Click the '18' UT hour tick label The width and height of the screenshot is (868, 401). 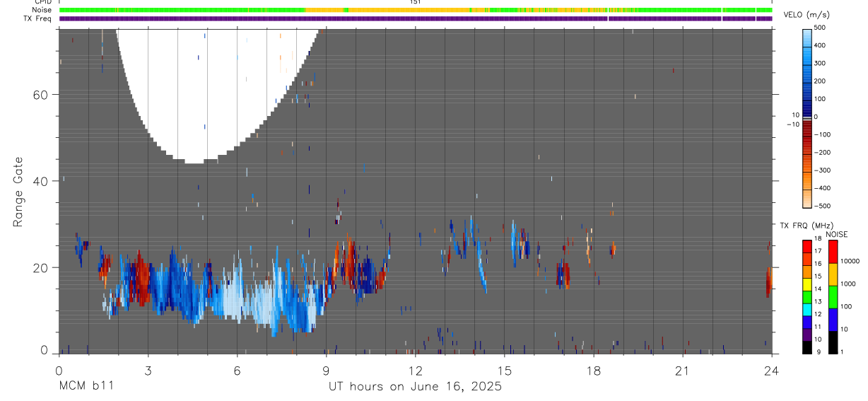point(593,371)
